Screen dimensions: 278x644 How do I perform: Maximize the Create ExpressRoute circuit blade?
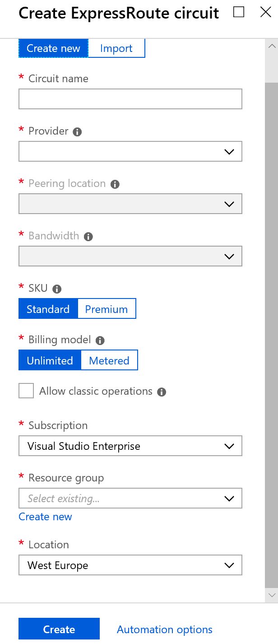coord(239,12)
